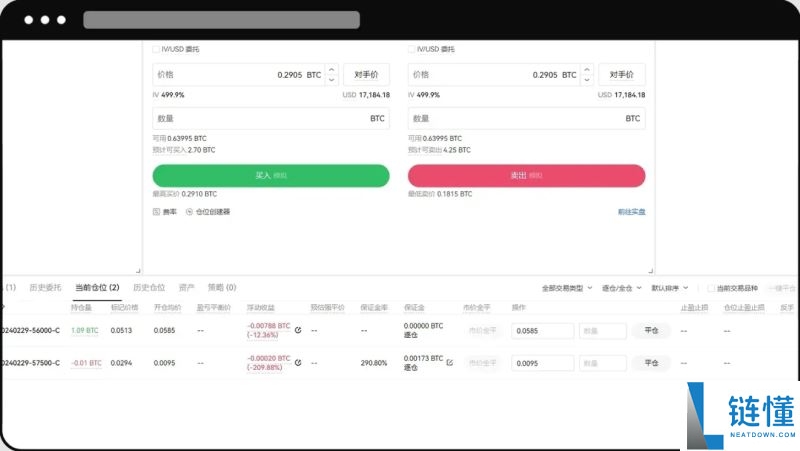800x451 pixels.
Task: Click the -0.00788 BTC floating loss
Action: pos(268,325)
